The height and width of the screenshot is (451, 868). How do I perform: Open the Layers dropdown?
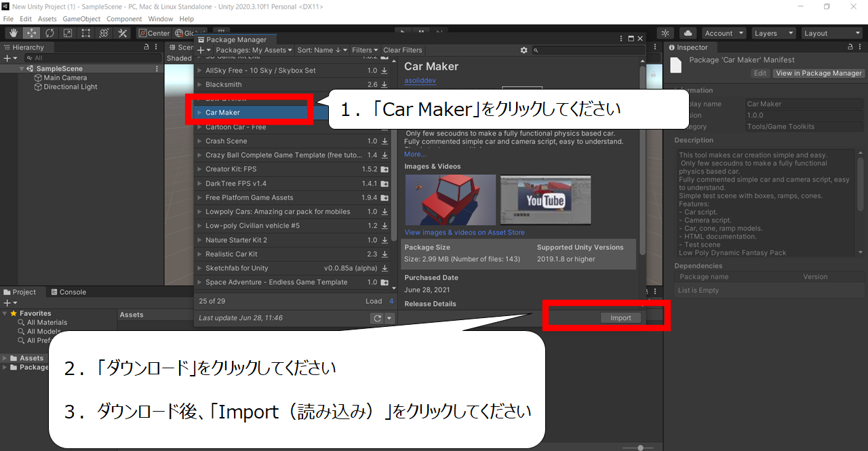[x=773, y=33]
